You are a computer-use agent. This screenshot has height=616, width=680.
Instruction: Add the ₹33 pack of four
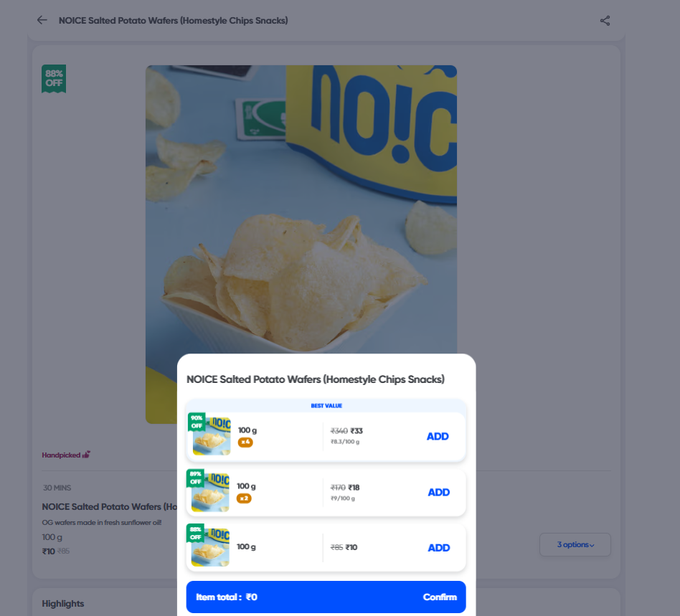coord(438,437)
